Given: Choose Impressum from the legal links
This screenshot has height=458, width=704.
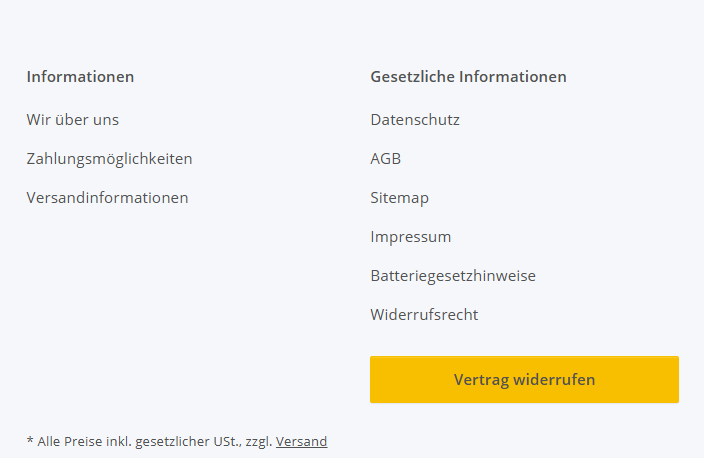Looking at the screenshot, I should 410,237.
